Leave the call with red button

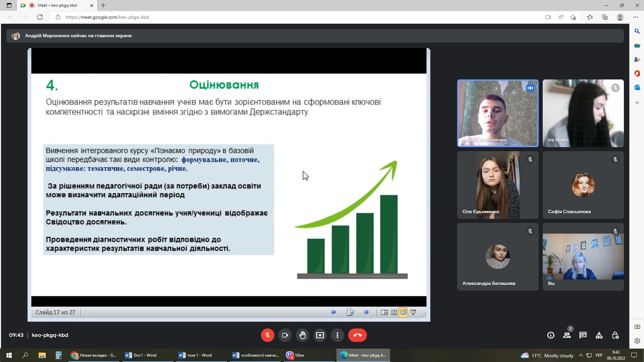357,335
